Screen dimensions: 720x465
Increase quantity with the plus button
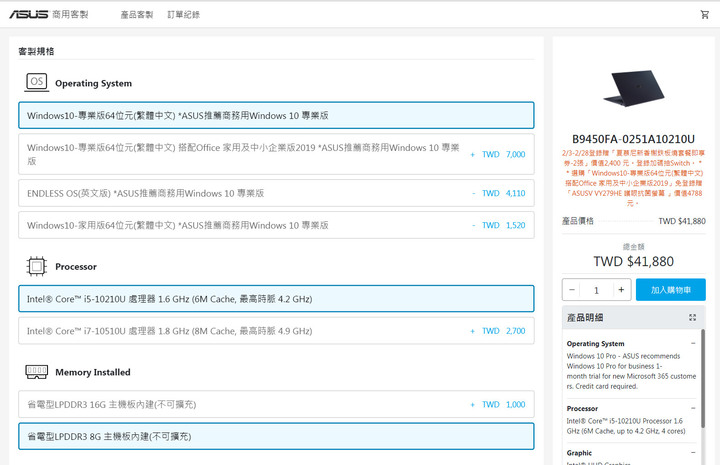[621, 290]
